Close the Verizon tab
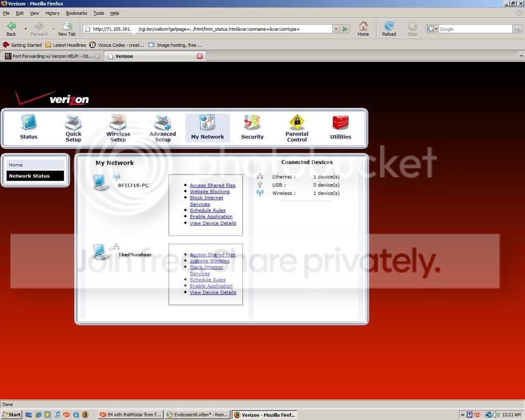The width and height of the screenshot is (525, 420). 200,56
